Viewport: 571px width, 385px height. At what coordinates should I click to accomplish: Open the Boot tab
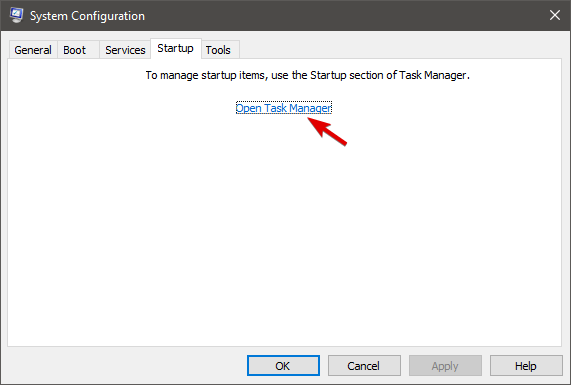74,50
